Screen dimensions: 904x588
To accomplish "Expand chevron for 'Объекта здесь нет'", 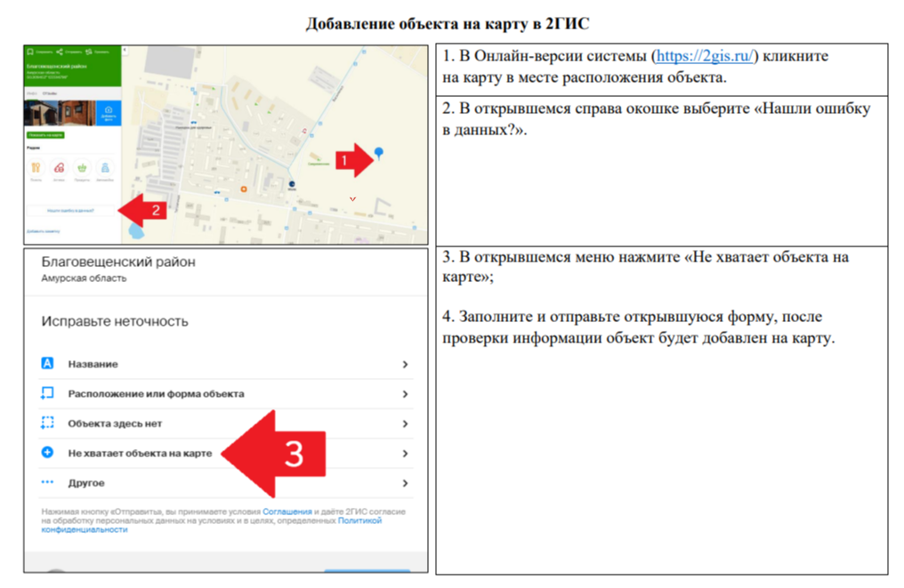I will click(x=406, y=423).
